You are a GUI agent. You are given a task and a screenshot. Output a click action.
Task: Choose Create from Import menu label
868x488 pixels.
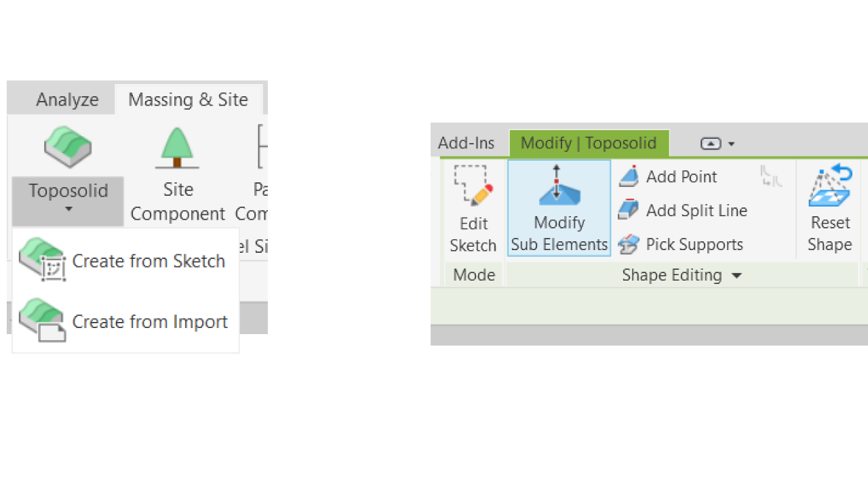pos(150,321)
